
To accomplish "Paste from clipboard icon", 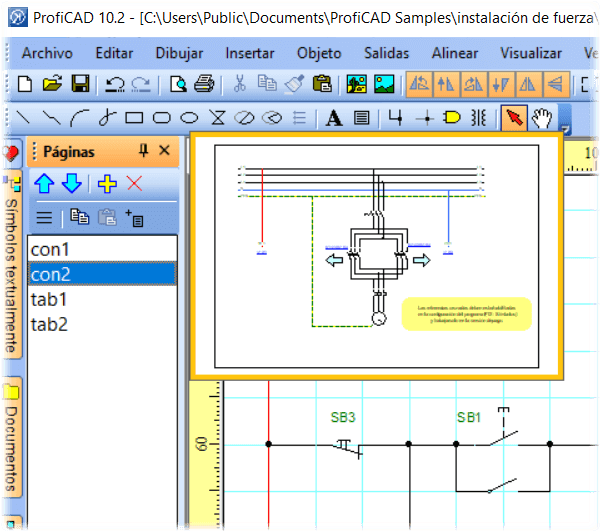I will click(x=322, y=84).
